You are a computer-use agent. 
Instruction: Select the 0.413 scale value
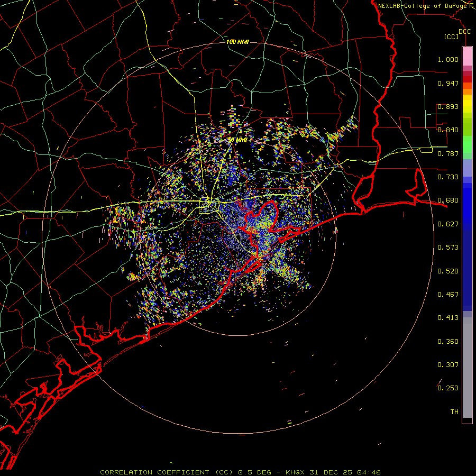pyautogui.click(x=448, y=318)
